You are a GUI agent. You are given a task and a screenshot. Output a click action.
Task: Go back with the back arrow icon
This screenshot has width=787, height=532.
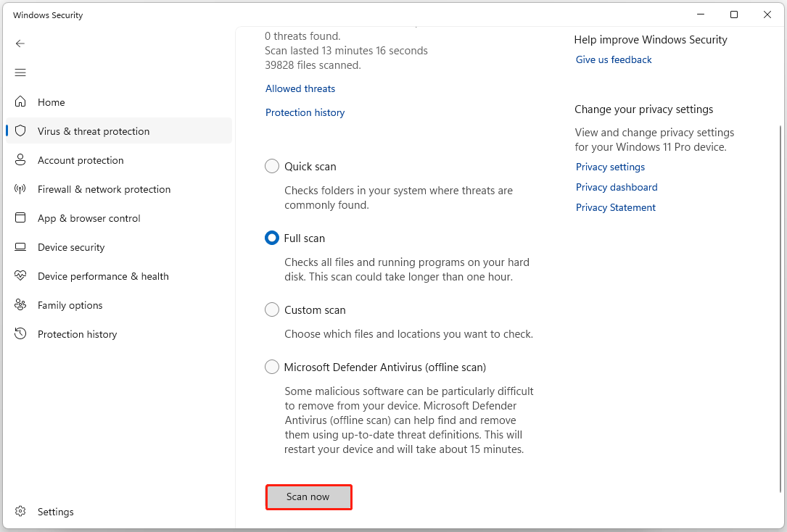(x=20, y=43)
